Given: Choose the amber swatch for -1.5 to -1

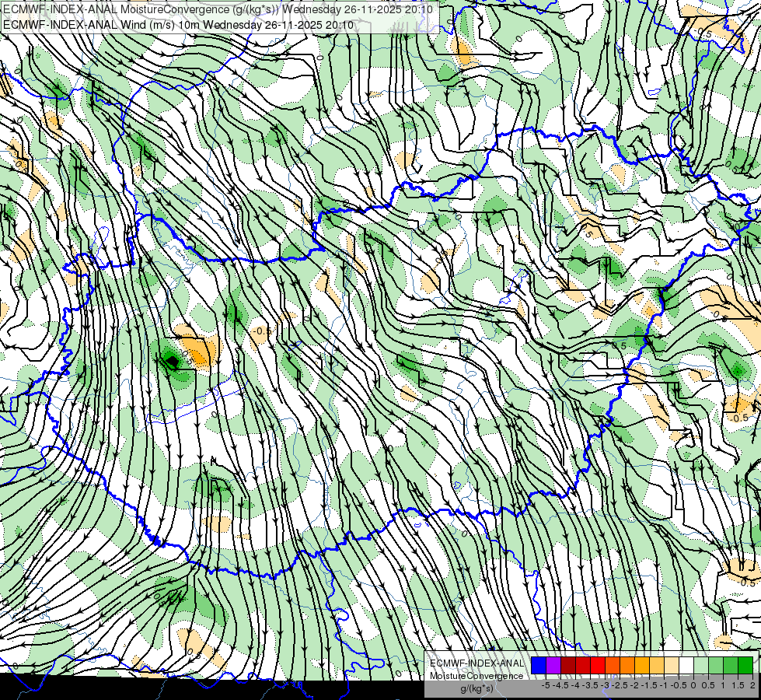Looking at the screenshot, I should [x=642, y=665].
